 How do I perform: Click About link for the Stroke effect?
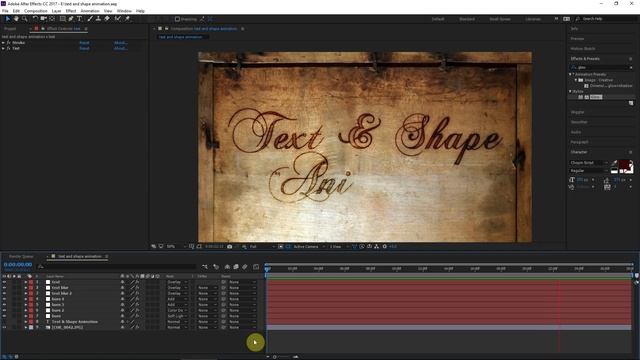click(x=121, y=42)
